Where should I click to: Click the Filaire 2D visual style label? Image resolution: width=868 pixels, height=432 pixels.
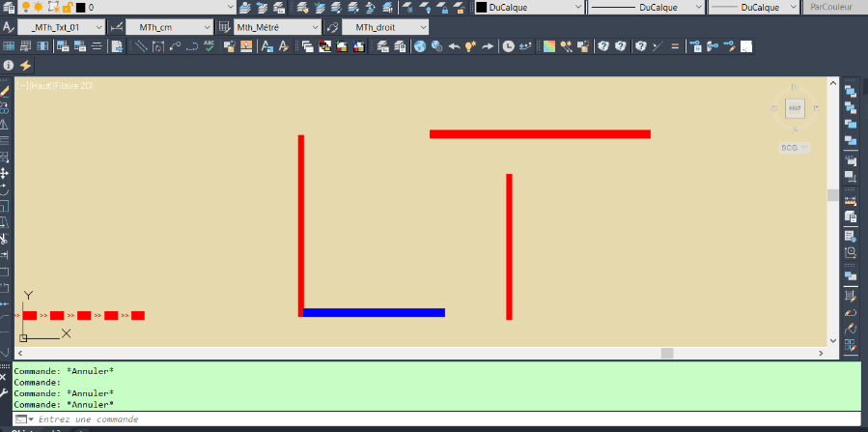tap(73, 86)
